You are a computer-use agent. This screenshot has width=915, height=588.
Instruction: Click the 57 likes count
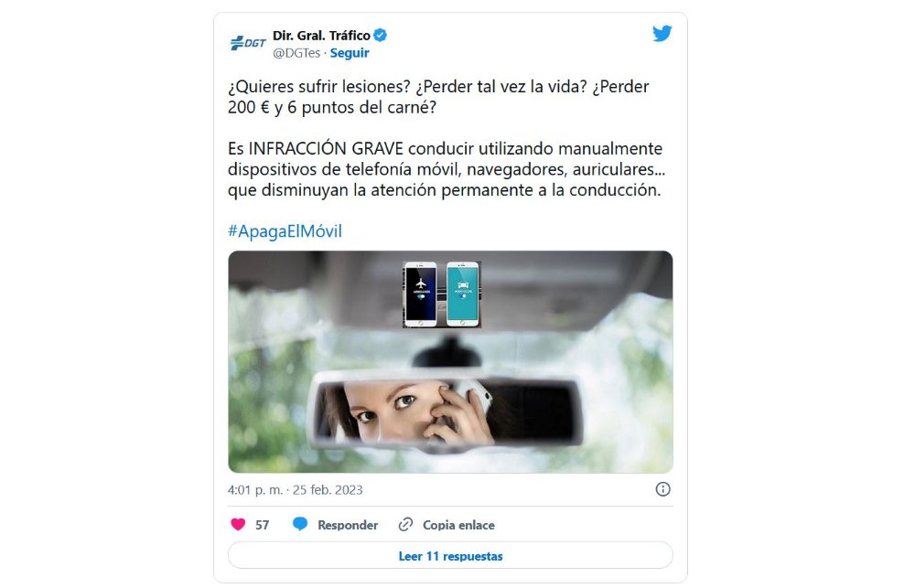pos(263,525)
